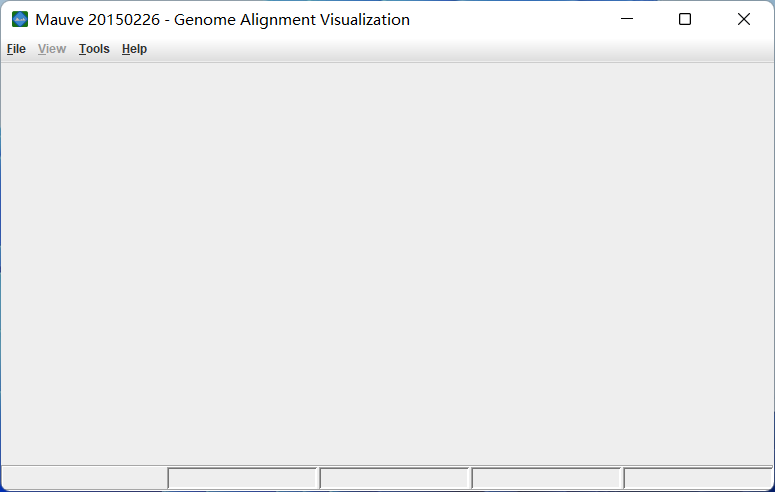Open the Help menu

[134, 49]
